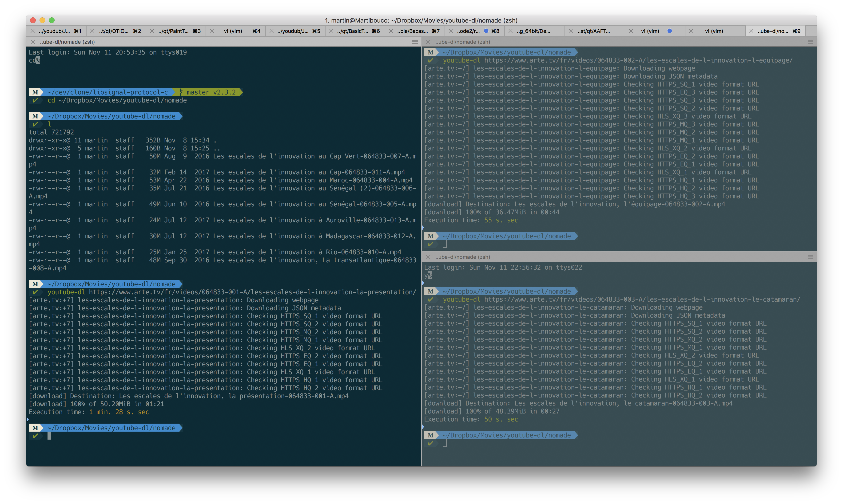Select the ..g_64bit/De... tab
This screenshot has height=504, width=843.
pyautogui.click(x=533, y=31)
